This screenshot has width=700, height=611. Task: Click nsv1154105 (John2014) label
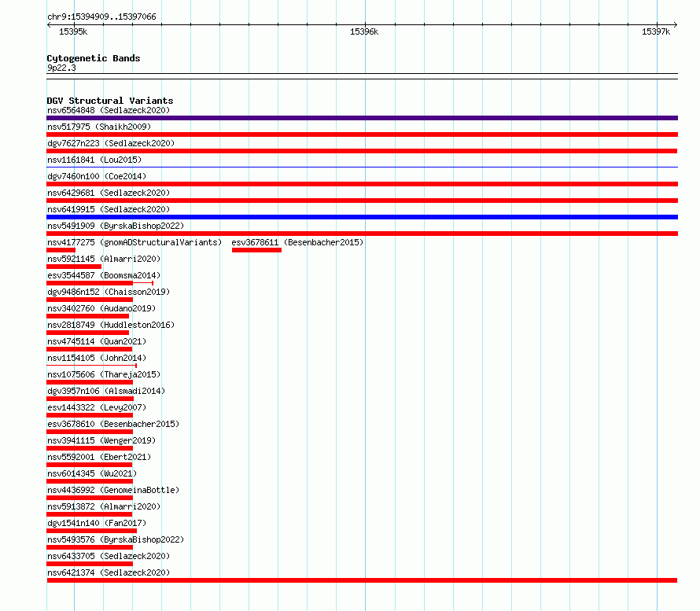pyautogui.click(x=97, y=358)
